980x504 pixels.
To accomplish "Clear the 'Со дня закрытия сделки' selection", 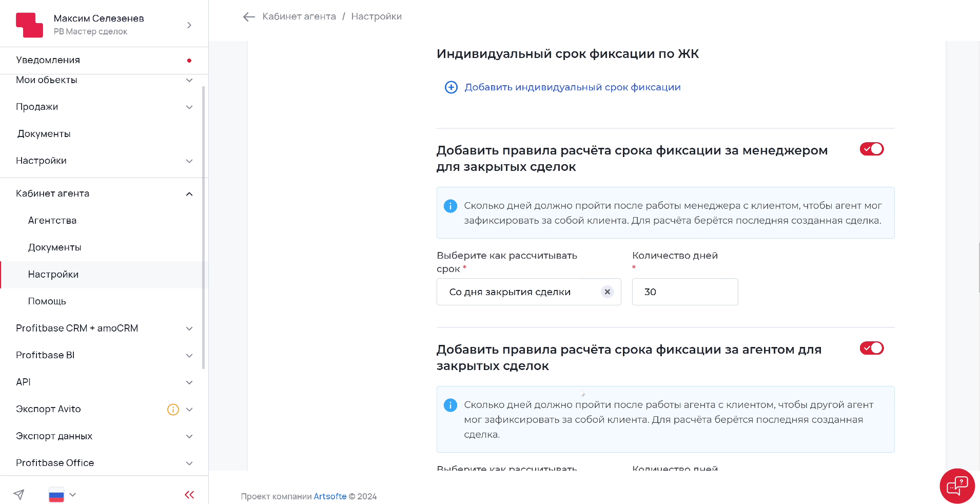I will pyautogui.click(x=607, y=292).
